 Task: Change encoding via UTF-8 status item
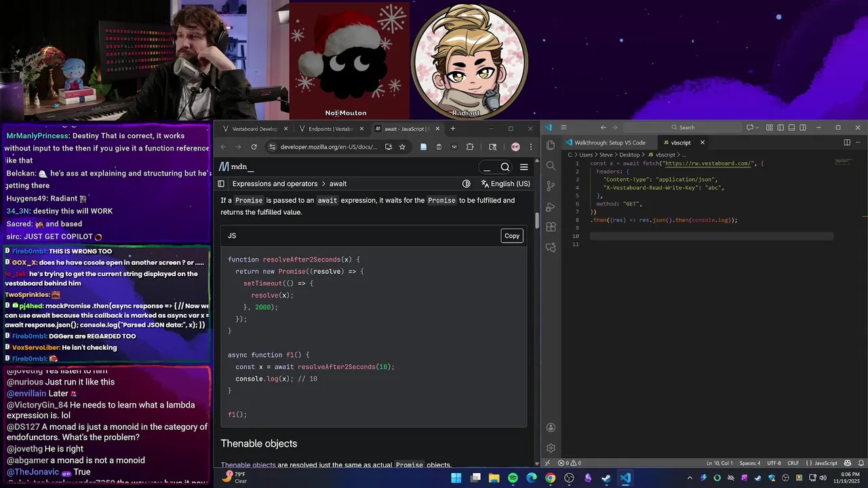(x=774, y=463)
